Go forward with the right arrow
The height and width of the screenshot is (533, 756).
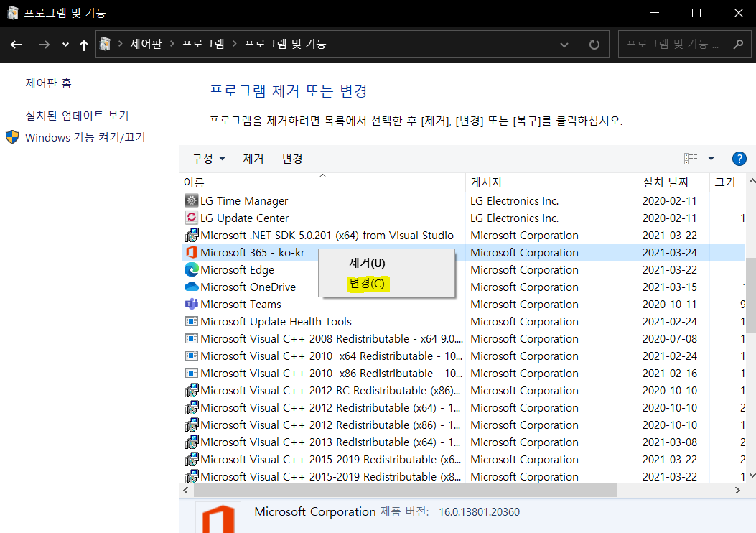point(44,45)
